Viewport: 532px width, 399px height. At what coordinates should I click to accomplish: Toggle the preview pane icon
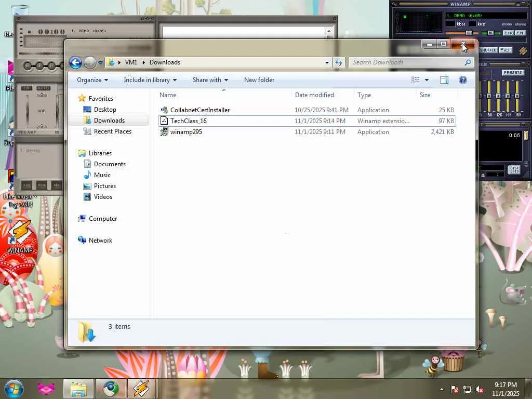(444, 80)
